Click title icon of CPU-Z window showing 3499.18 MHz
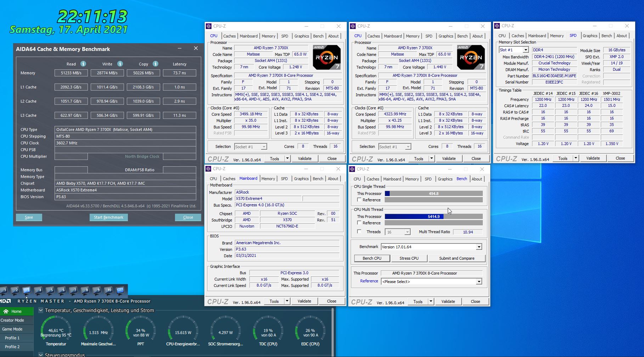Screen dimensions: 644x357 (209, 26)
